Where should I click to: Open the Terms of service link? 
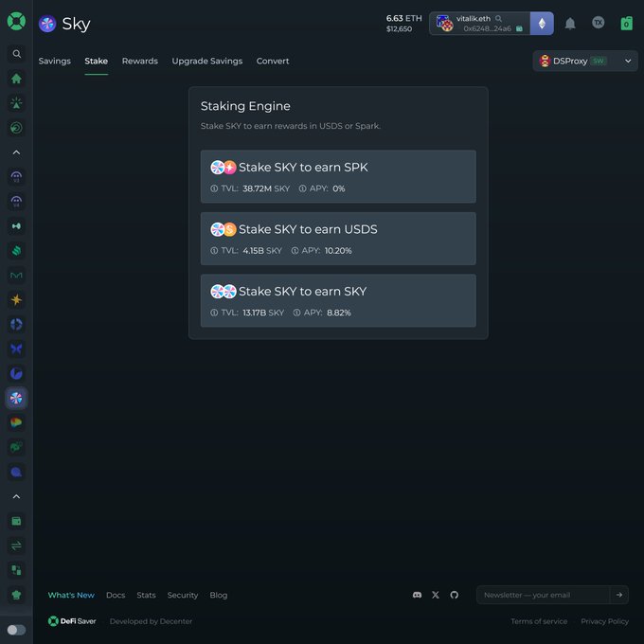click(x=539, y=621)
